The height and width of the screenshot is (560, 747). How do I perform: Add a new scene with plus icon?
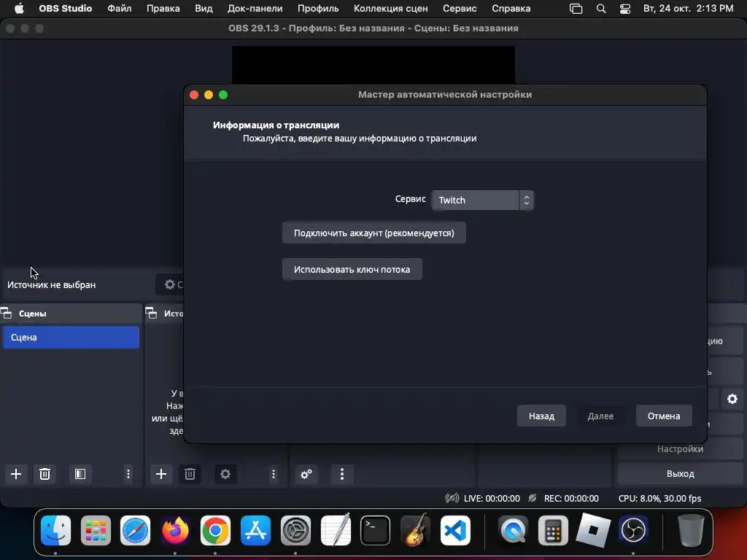(16, 474)
